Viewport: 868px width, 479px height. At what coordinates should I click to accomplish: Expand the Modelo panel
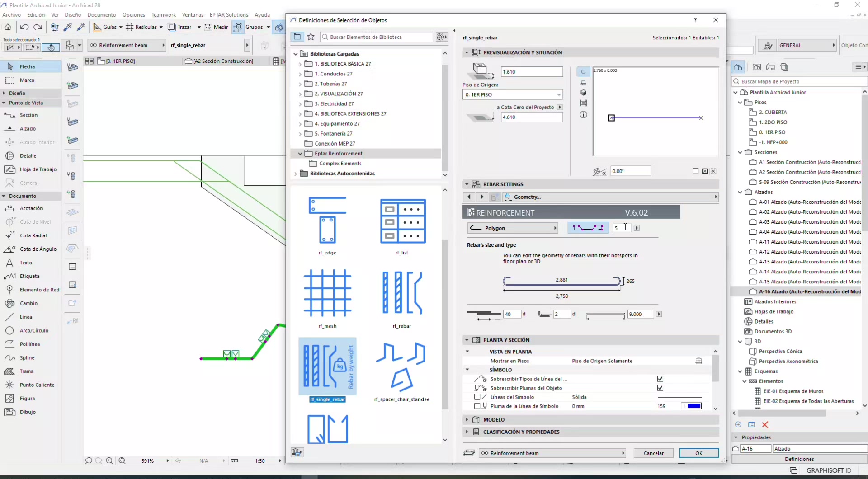tap(467, 420)
